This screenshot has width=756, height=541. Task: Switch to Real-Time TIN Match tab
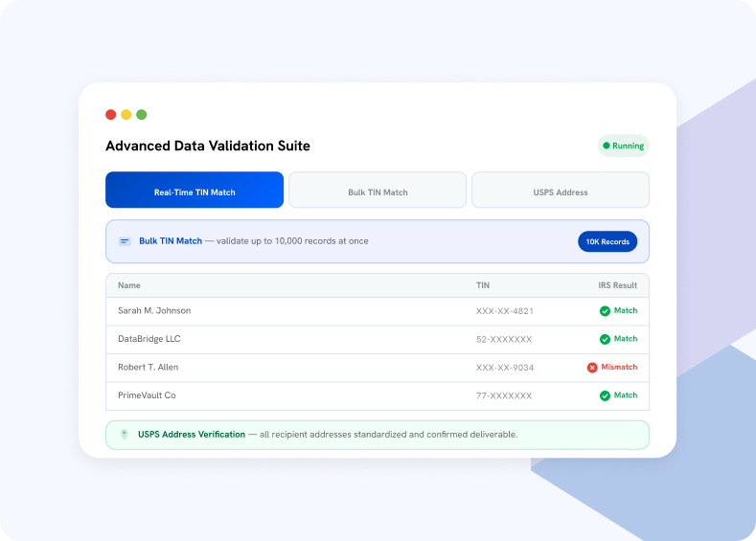click(195, 190)
